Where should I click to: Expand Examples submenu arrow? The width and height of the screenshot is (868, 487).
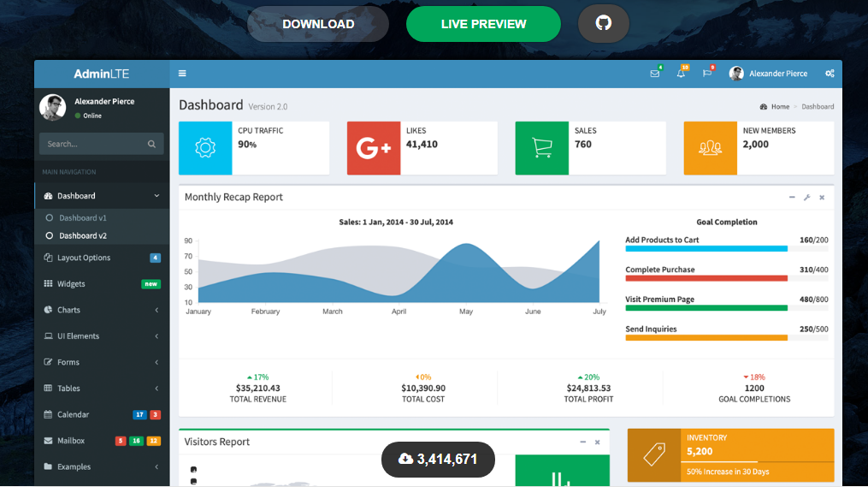156,466
